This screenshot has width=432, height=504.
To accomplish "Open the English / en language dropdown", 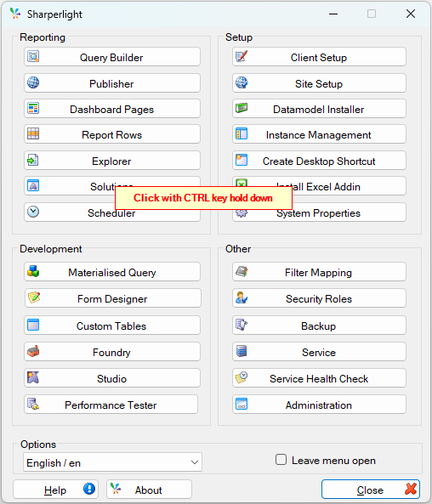I will click(x=112, y=462).
